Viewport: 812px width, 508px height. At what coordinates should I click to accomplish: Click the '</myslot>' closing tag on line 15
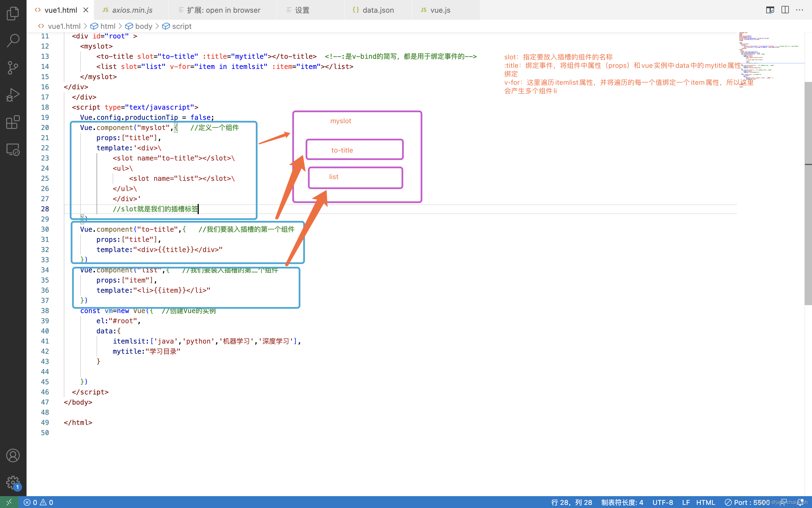point(98,77)
